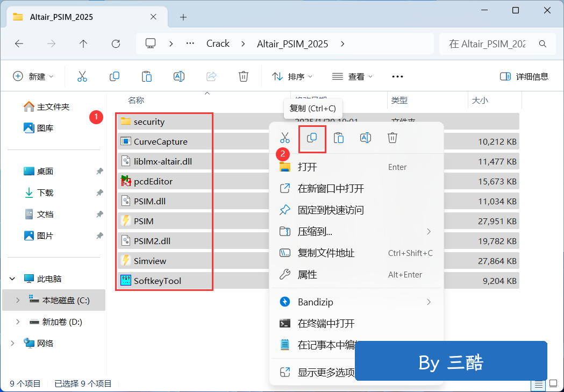Click Cut scissors in the context menu
The image size is (564, 392).
[285, 138]
